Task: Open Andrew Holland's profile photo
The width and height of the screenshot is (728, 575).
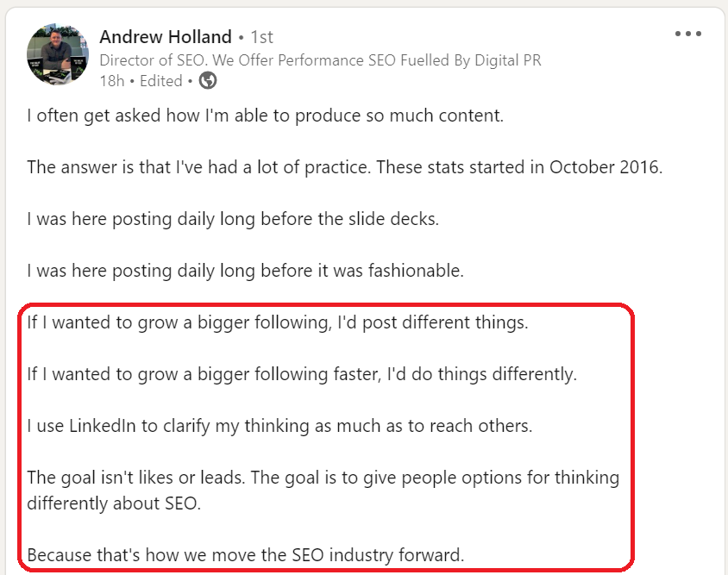Action: (x=59, y=55)
